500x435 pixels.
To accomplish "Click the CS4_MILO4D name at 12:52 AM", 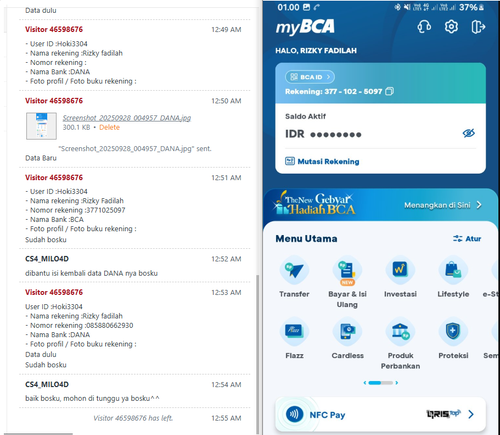I will (x=47, y=259).
